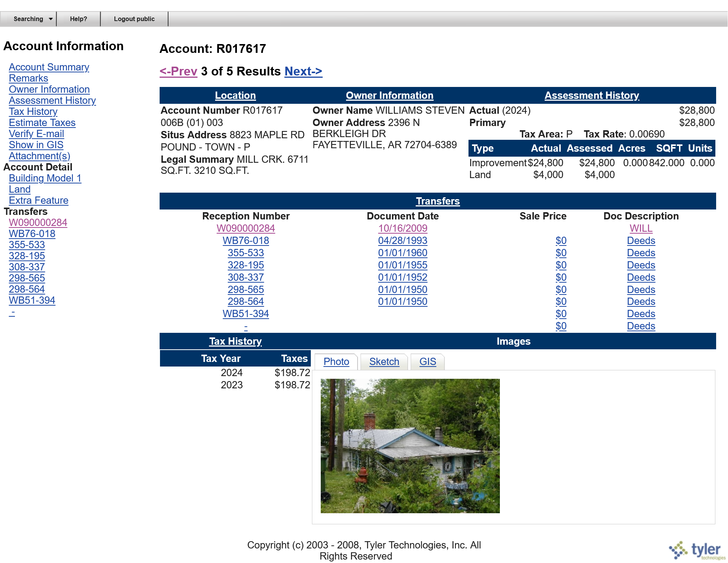Image resolution: width=728 pixels, height=563 pixels.
Task: Click Improvement actual value $24,800
Action: [545, 163]
